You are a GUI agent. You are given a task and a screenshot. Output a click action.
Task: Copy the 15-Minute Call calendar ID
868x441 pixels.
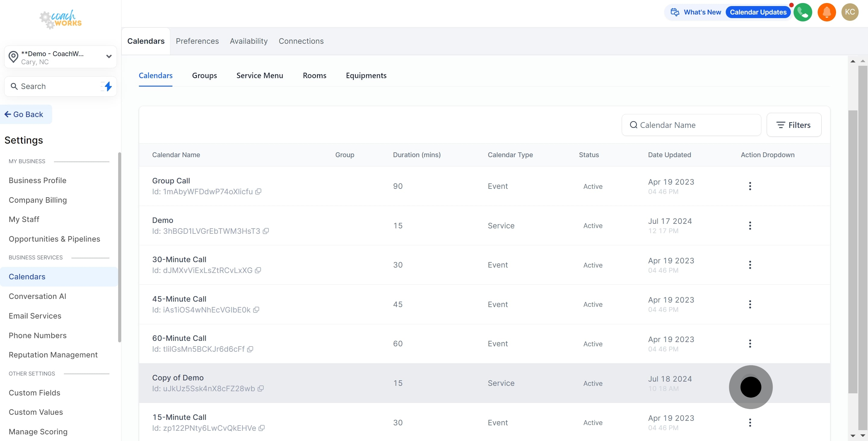click(262, 428)
